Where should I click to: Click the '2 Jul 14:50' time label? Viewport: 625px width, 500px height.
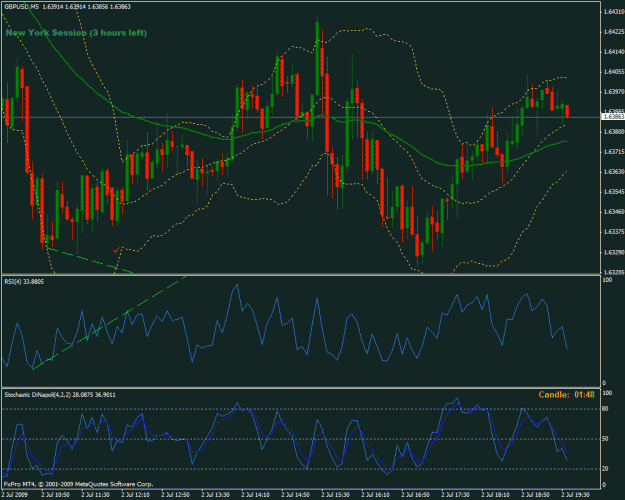tap(295, 495)
